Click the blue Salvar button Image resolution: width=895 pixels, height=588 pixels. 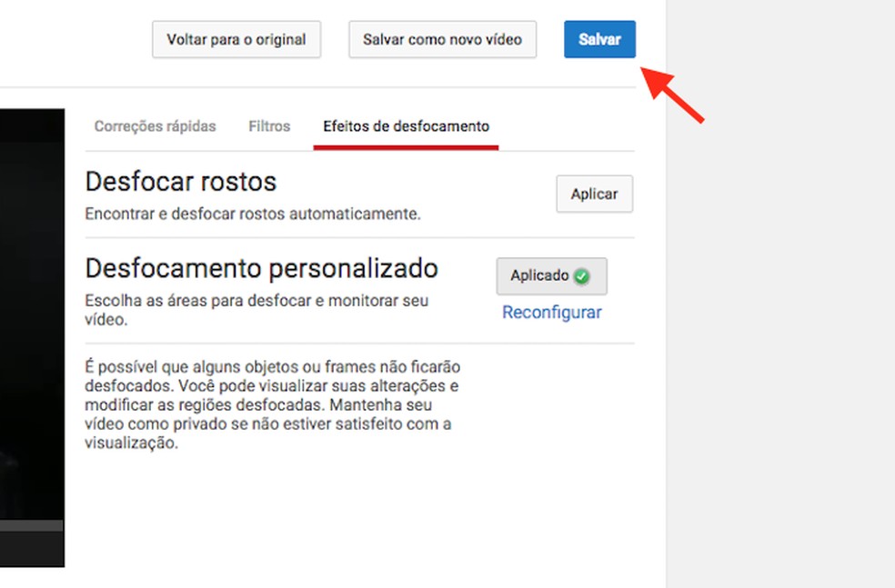[x=599, y=39]
